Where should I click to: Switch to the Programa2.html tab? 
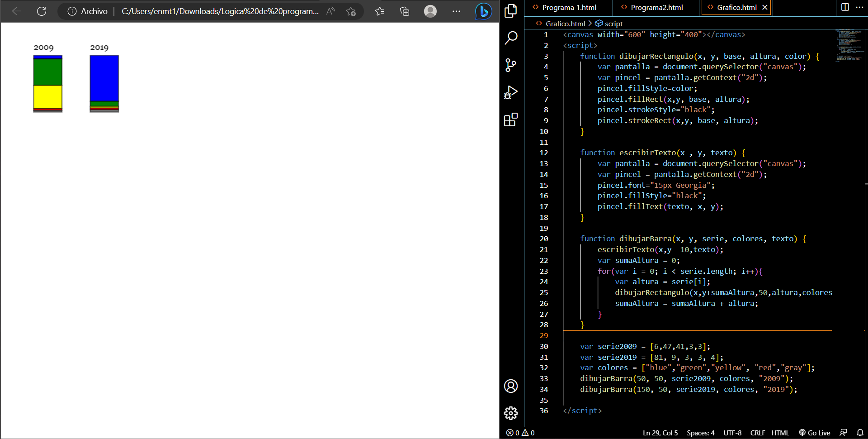pyautogui.click(x=656, y=7)
